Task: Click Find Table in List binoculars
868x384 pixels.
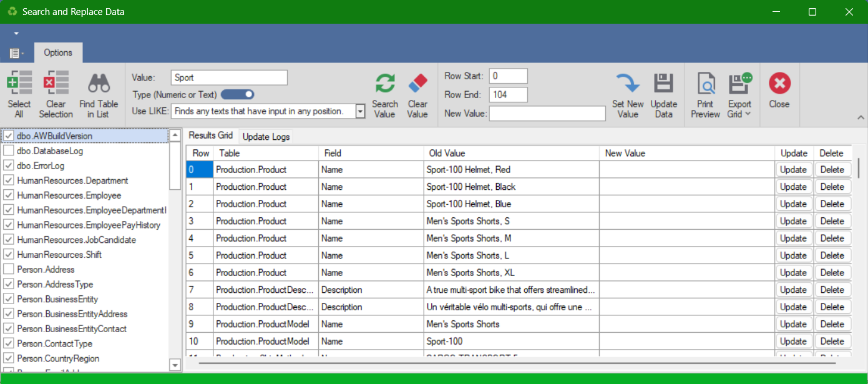Action: click(x=99, y=83)
